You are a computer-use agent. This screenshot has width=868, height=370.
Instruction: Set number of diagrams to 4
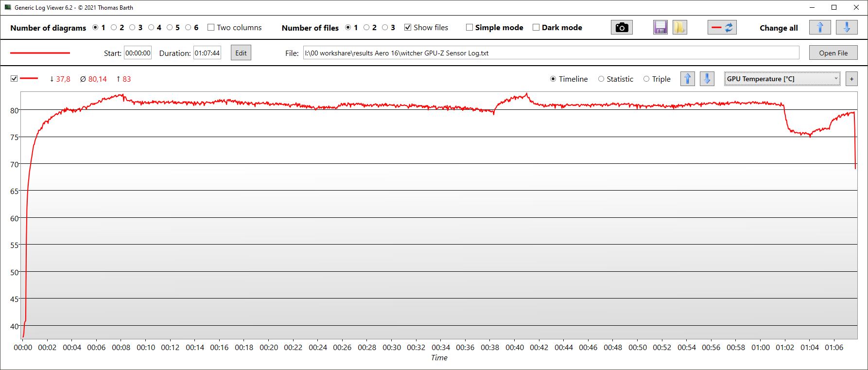pos(151,28)
